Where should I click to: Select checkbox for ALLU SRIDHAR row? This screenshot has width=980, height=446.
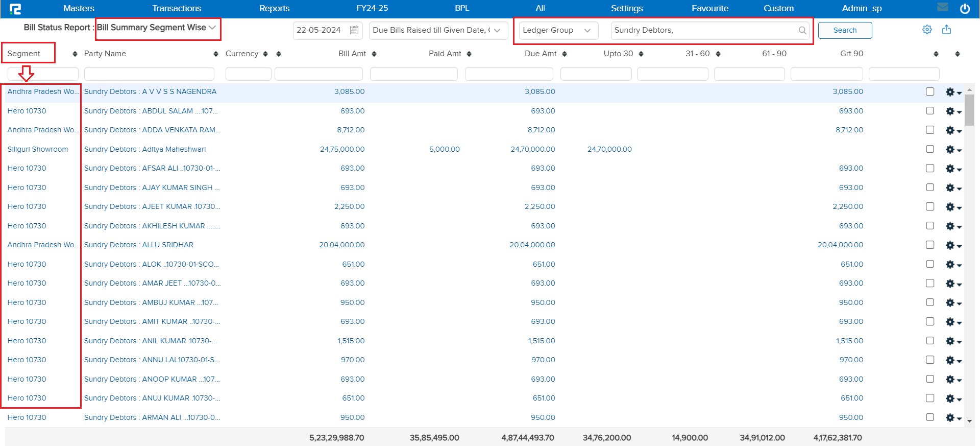click(x=930, y=245)
